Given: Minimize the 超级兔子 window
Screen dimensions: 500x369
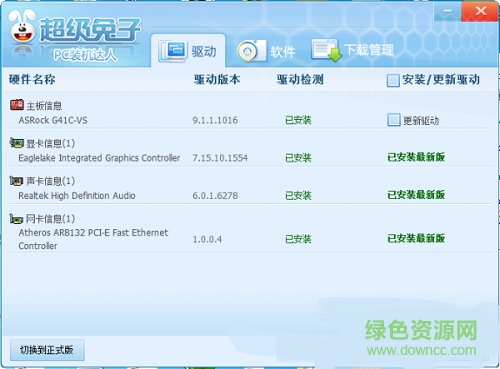Looking at the screenshot, I should click(448, 12).
